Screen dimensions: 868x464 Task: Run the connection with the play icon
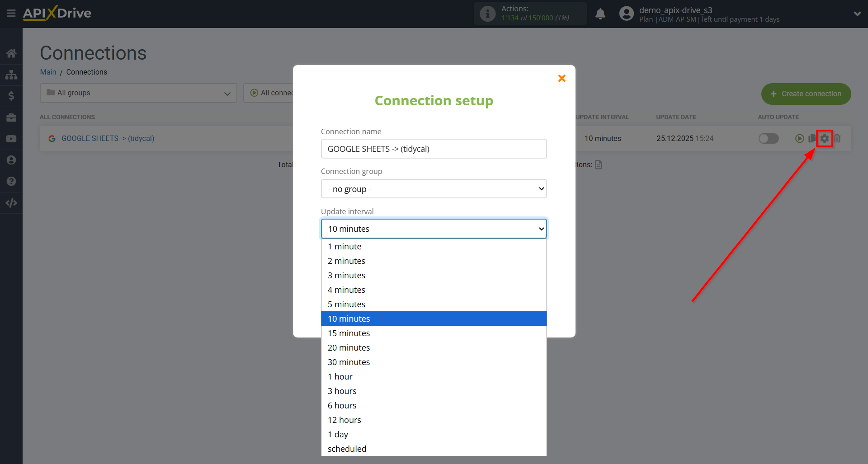pyautogui.click(x=799, y=138)
